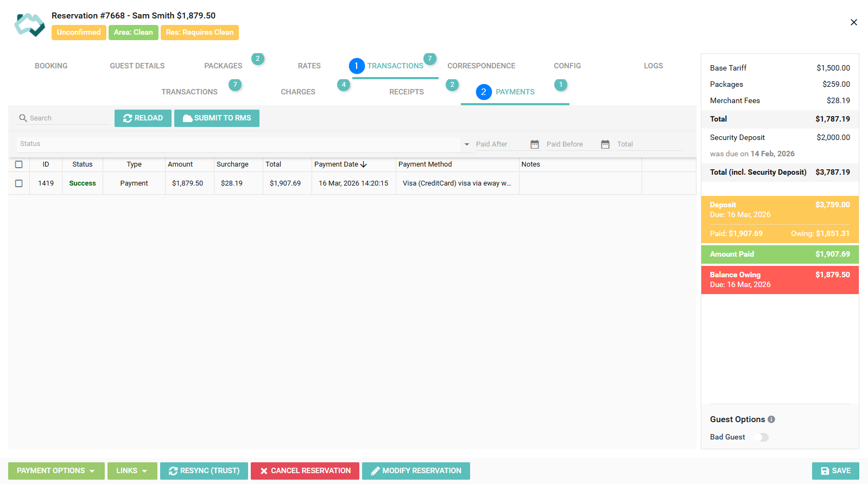
Task: Toggle the Bad Guest switch
Action: point(761,437)
